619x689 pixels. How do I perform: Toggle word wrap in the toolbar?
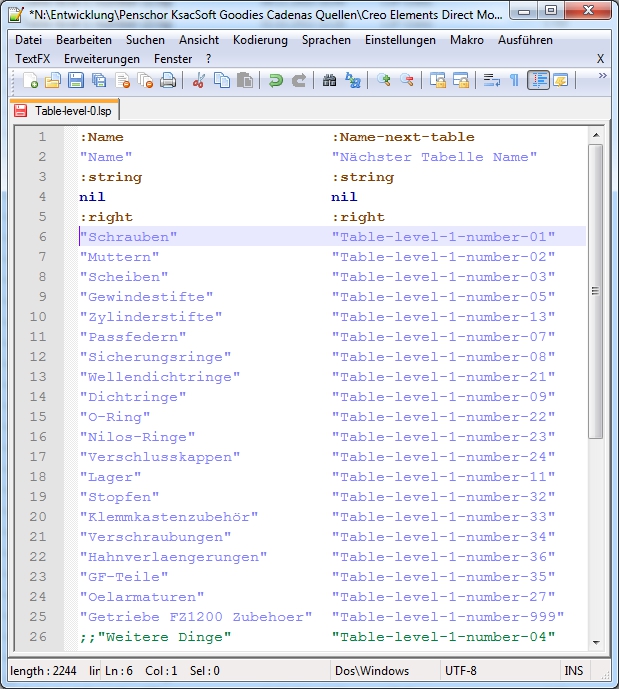click(x=491, y=81)
